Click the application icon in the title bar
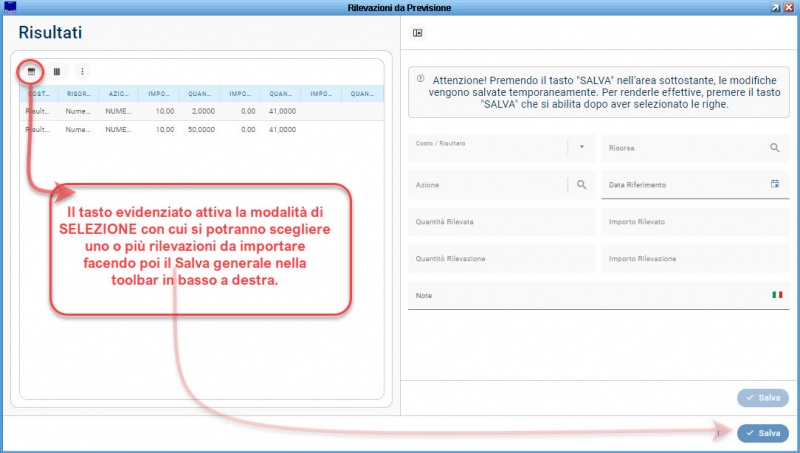Screen dimensions: 800x453 (x=10, y=7)
